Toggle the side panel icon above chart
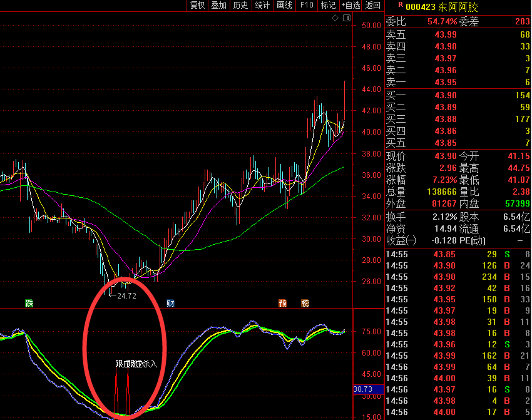This screenshot has width=532, height=420. coord(347,18)
